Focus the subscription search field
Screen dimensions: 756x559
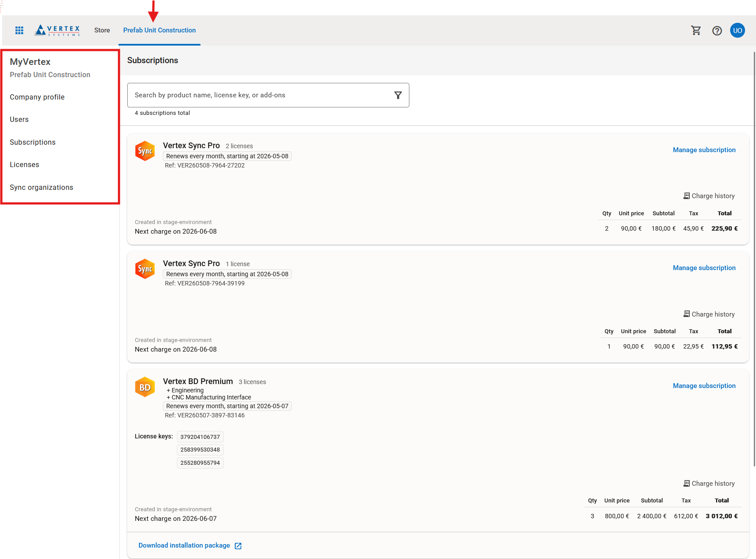(x=268, y=95)
